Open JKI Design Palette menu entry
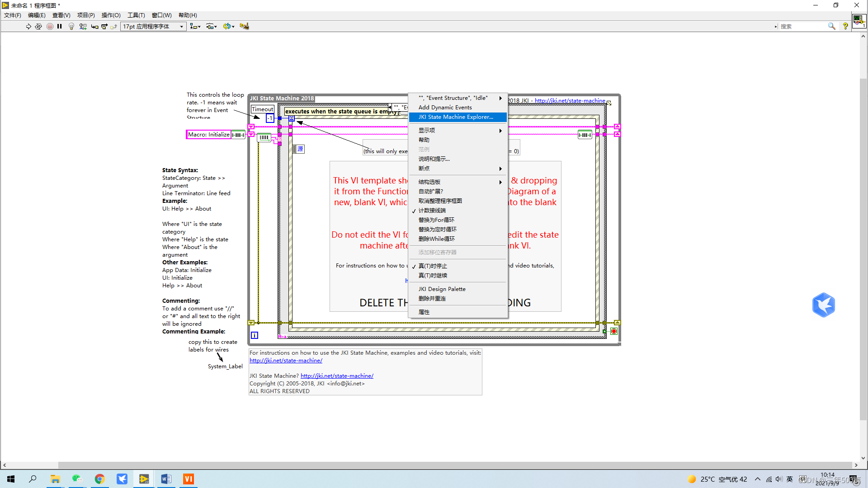868x488 pixels. (458, 289)
